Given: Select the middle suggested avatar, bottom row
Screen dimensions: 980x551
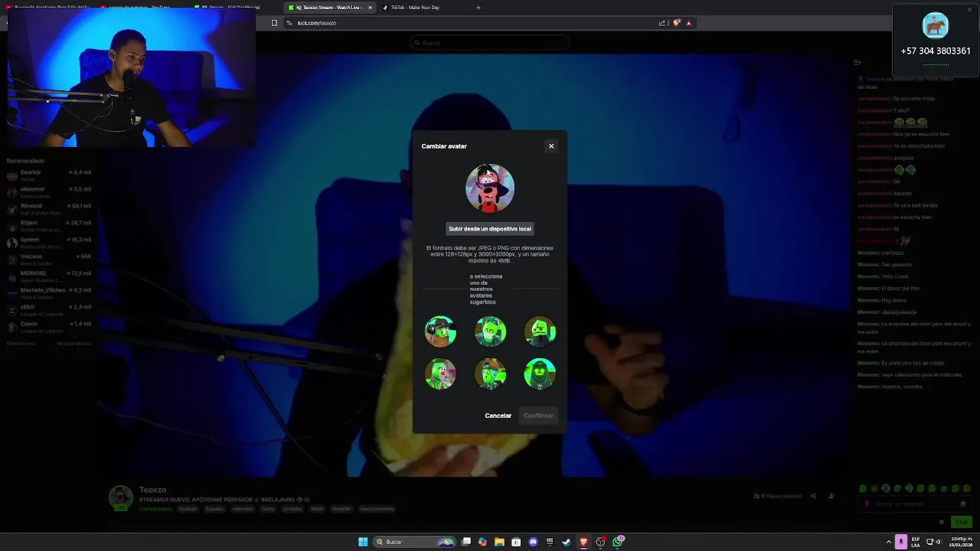Looking at the screenshot, I should click(490, 374).
